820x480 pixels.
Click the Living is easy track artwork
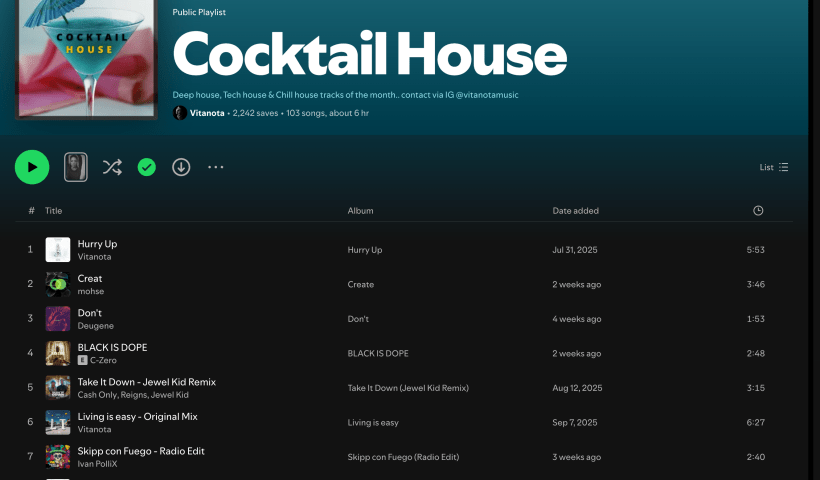(58, 422)
